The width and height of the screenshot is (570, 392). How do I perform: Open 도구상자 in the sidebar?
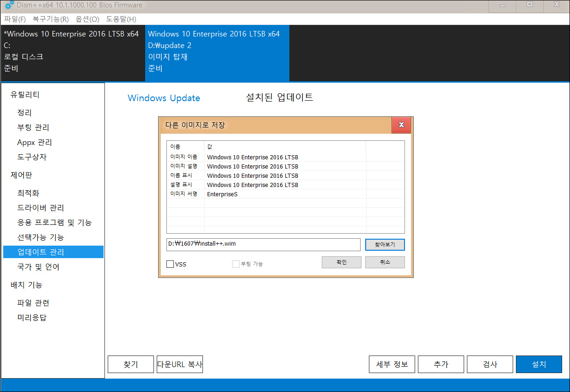click(x=32, y=157)
